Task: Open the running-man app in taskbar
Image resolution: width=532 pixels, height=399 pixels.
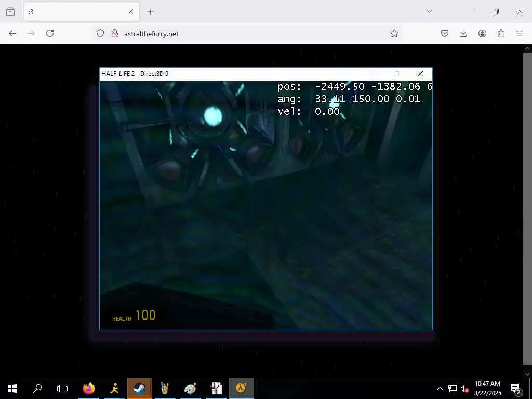Action: pyautogui.click(x=114, y=389)
